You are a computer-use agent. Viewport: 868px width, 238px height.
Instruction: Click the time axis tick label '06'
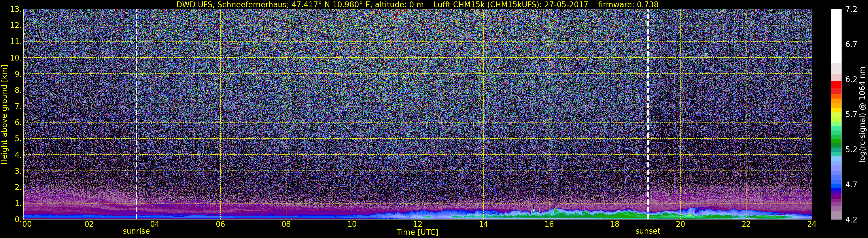tap(220, 224)
